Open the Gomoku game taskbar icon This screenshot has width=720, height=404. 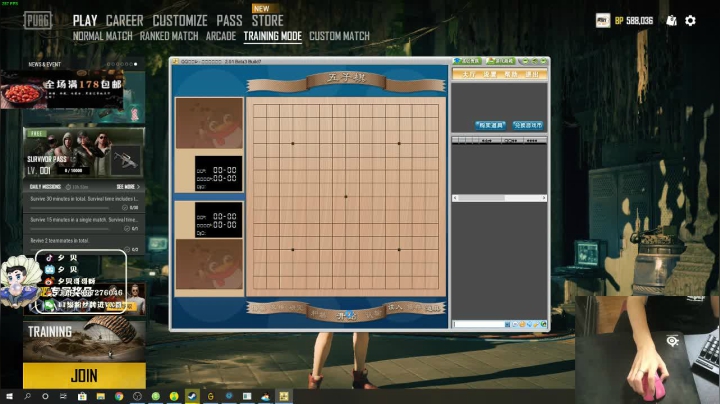[x=284, y=396]
